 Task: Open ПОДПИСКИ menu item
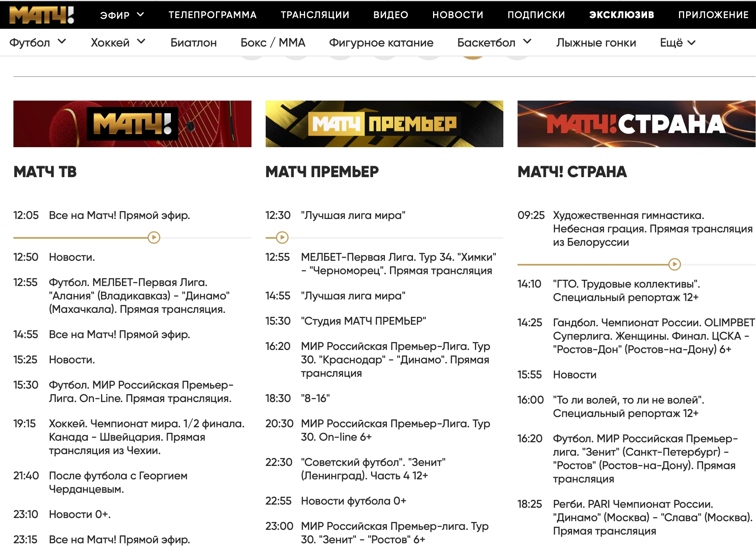tap(536, 15)
